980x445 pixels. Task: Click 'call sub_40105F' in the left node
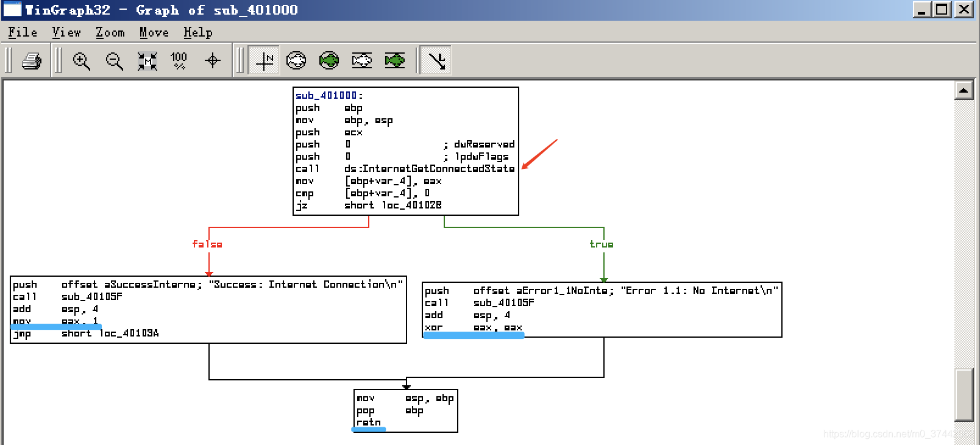tap(68, 297)
